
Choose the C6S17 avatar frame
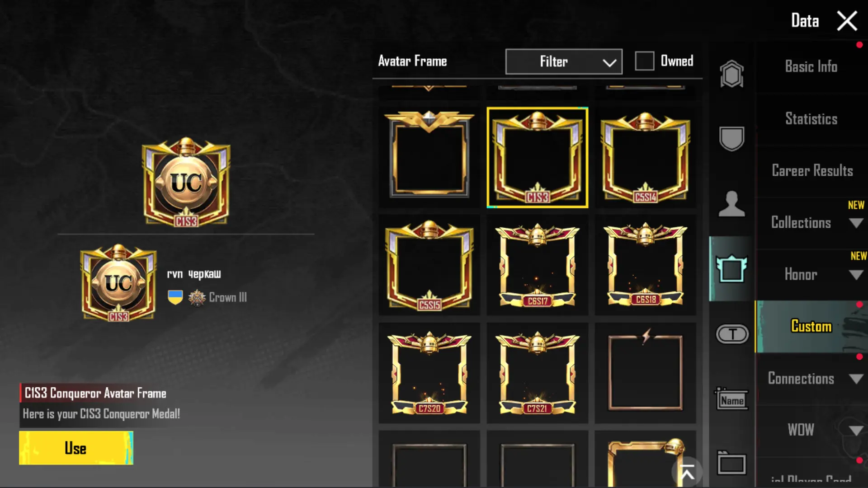537,265
